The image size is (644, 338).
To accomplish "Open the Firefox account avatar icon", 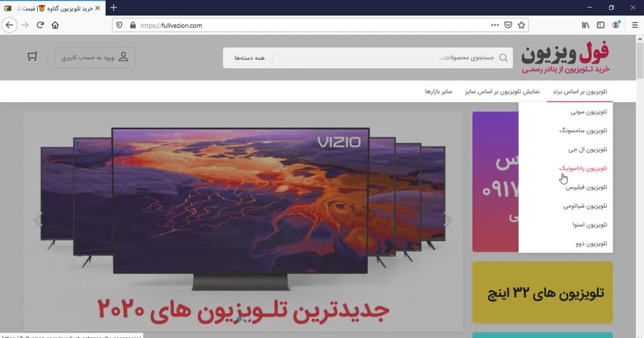I will [x=615, y=25].
